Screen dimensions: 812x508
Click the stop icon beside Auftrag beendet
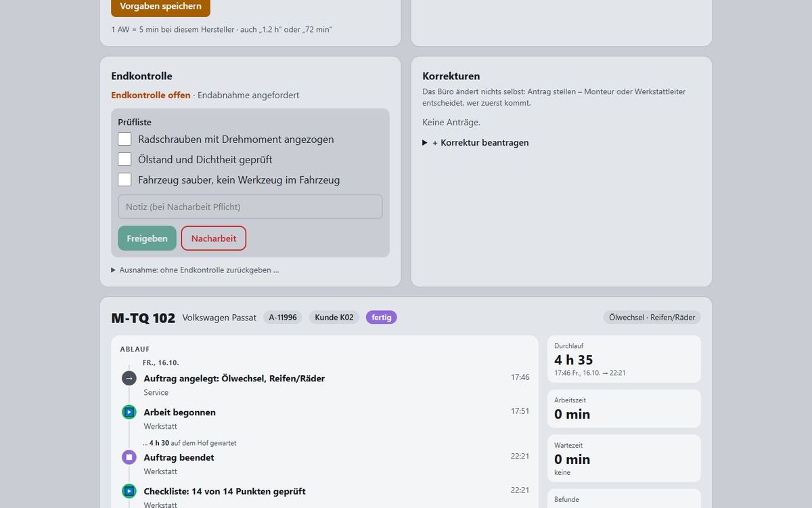coord(129,457)
